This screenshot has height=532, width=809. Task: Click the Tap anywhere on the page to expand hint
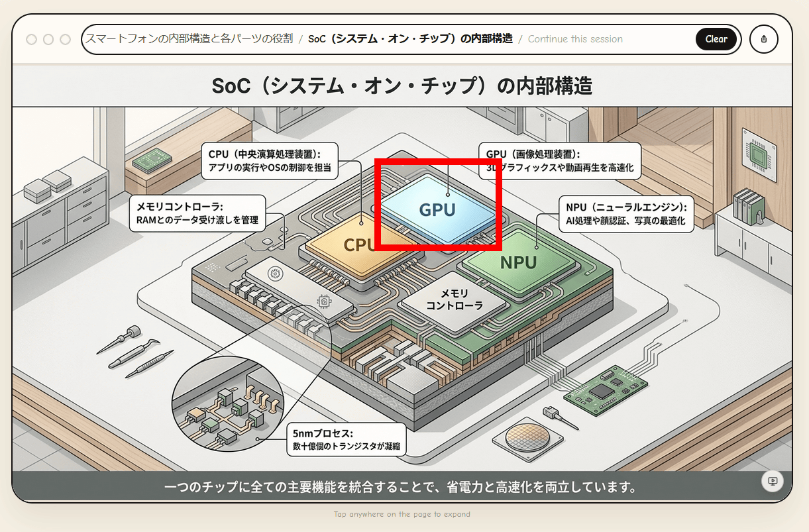click(402, 514)
